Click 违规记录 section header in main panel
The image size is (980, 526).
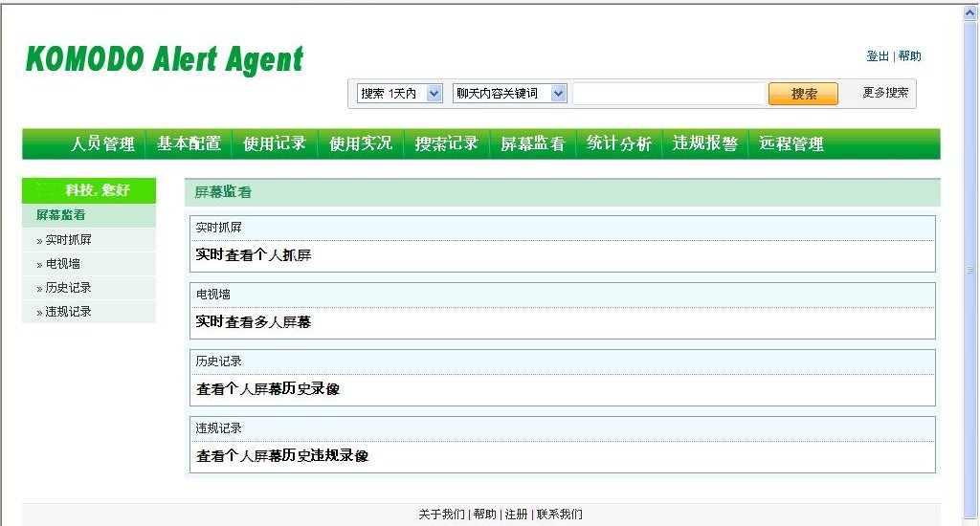562,428
